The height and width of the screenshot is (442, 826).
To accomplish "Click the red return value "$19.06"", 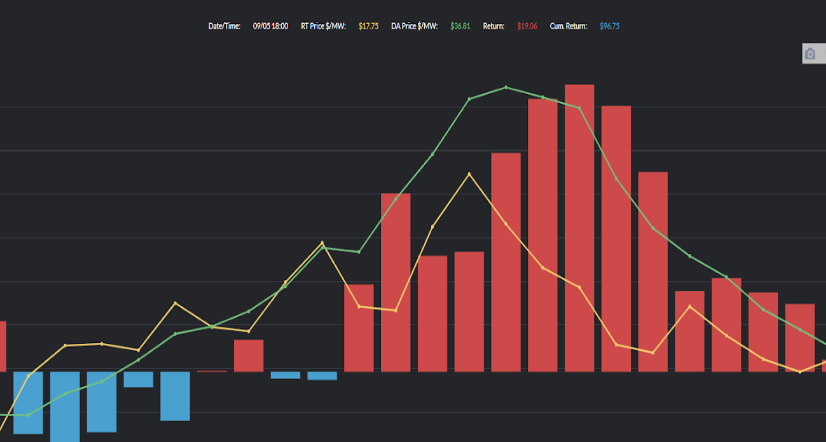I will 527,26.
